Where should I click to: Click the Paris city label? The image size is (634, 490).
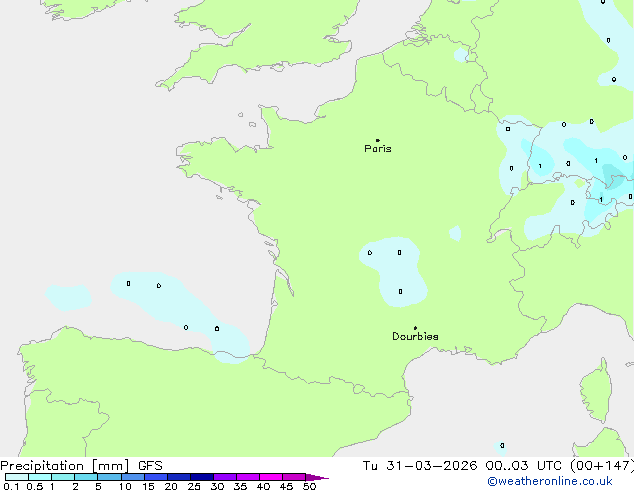pyautogui.click(x=378, y=149)
